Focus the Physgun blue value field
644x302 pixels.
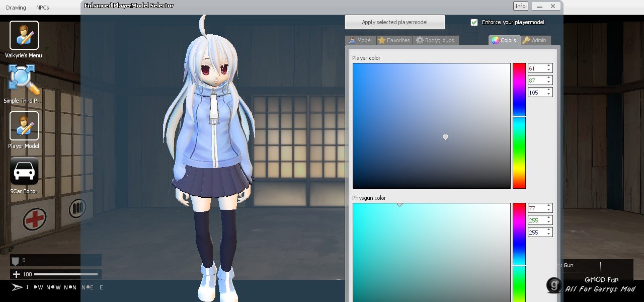pos(536,232)
